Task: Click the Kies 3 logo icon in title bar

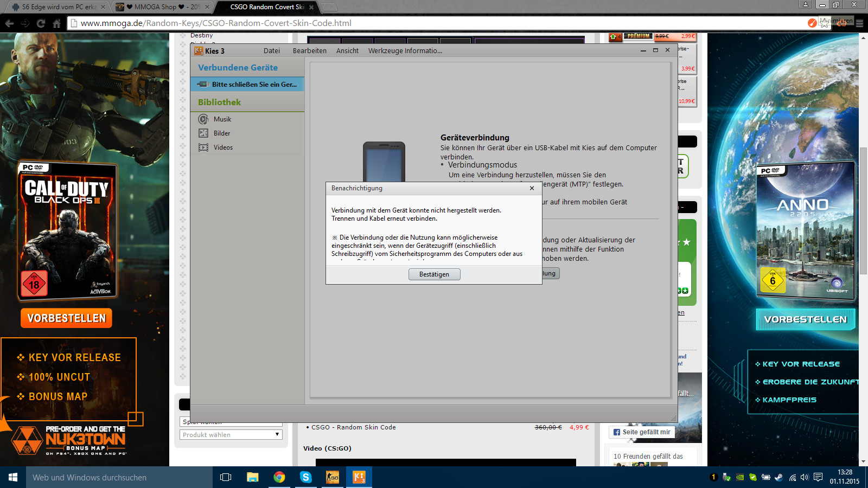Action: pos(199,51)
